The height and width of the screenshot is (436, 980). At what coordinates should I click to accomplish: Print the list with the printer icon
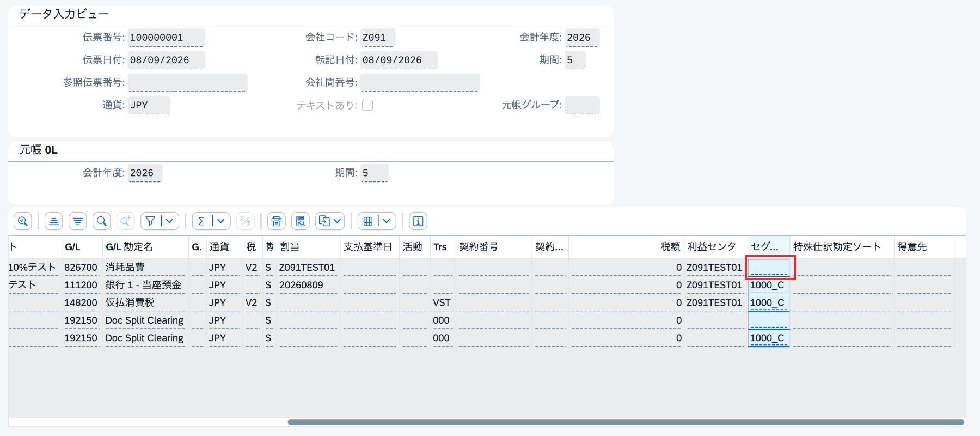277,221
